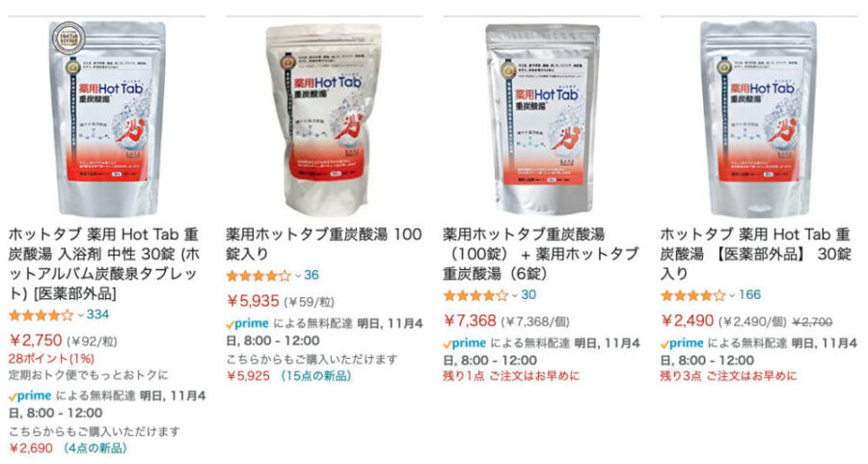Open the first Hot Tab 30錠 product image

(x=107, y=119)
